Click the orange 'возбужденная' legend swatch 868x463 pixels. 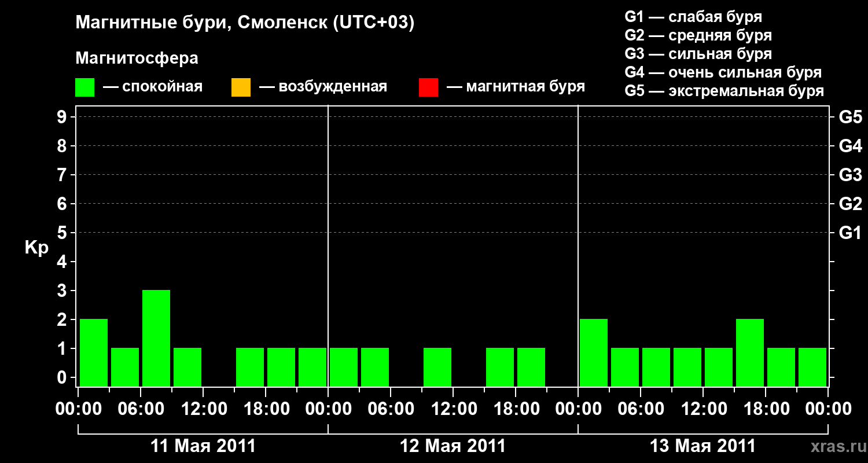pos(241,87)
